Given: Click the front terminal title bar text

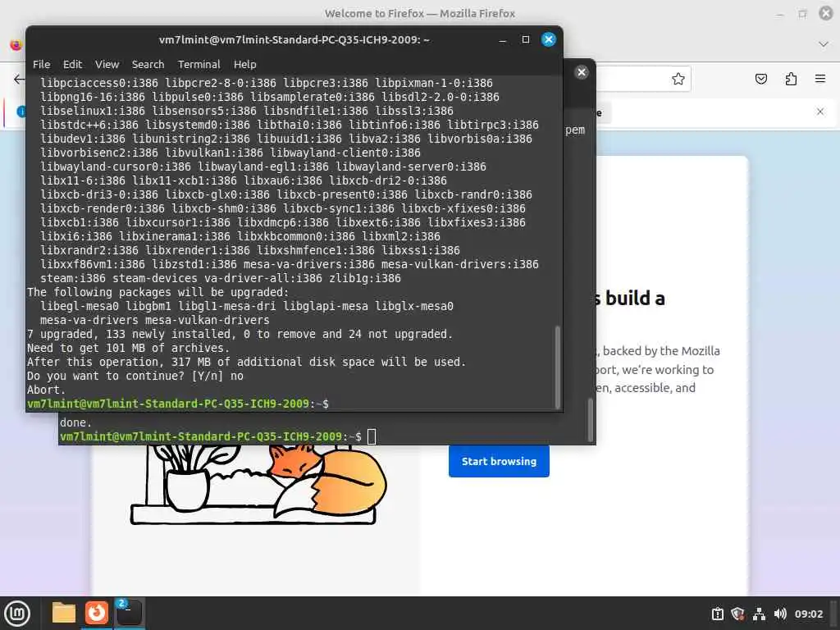Looking at the screenshot, I should [294, 39].
